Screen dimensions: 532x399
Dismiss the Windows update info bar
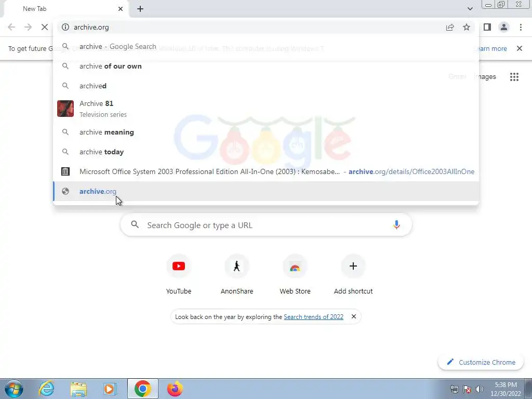(x=520, y=48)
